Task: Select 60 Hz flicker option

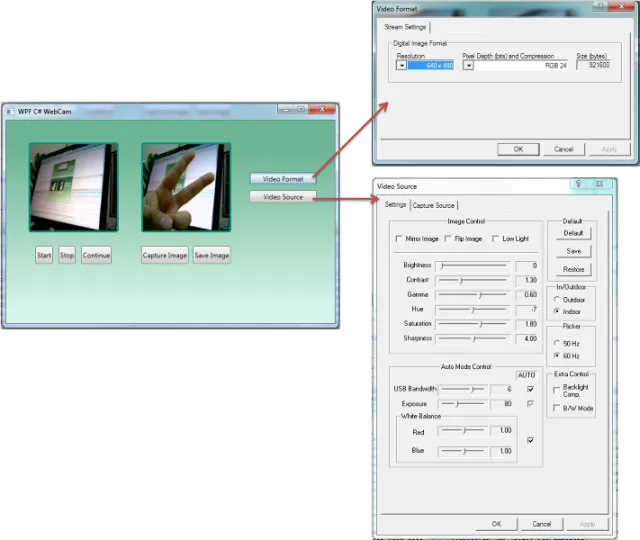Action: (x=557, y=356)
